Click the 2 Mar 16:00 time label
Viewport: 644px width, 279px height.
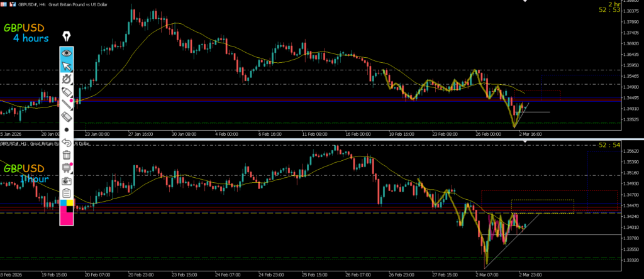[530, 134]
